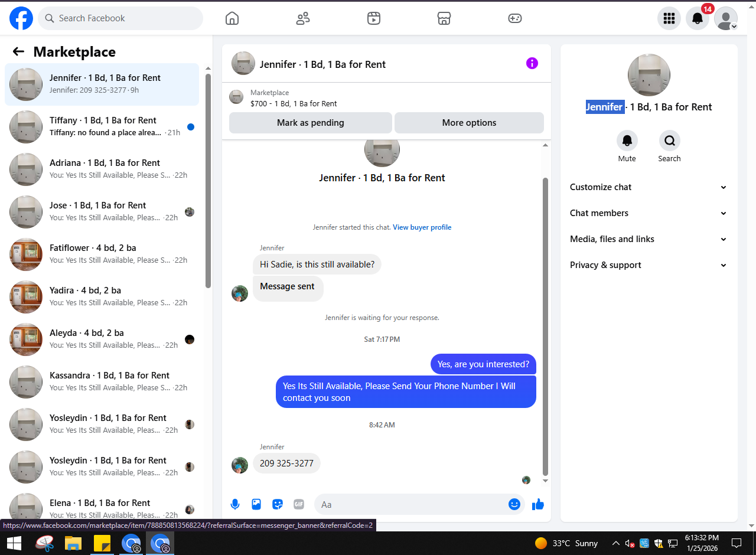Search in conversation using the magnifier icon
This screenshot has width=756, height=555.
tap(670, 141)
